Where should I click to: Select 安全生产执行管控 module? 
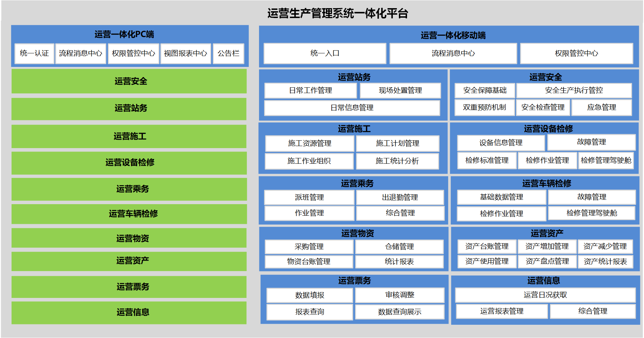point(574,90)
